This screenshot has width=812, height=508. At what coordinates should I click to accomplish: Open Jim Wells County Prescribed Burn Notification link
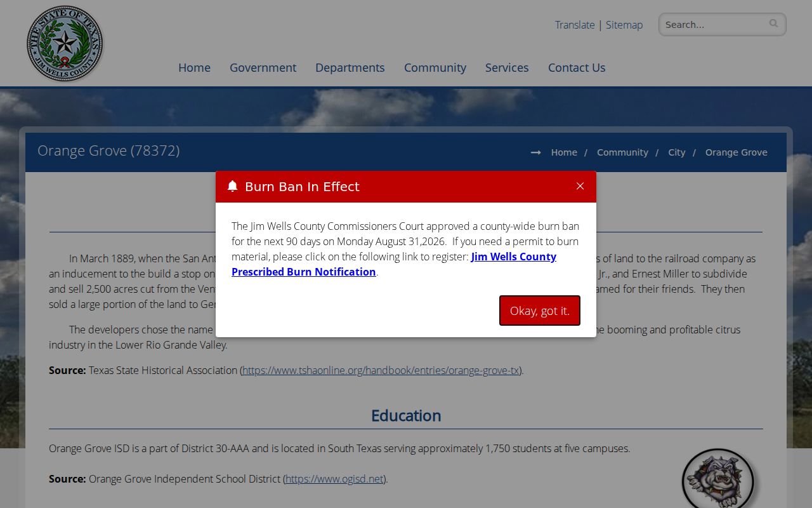[x=394, y=264]
